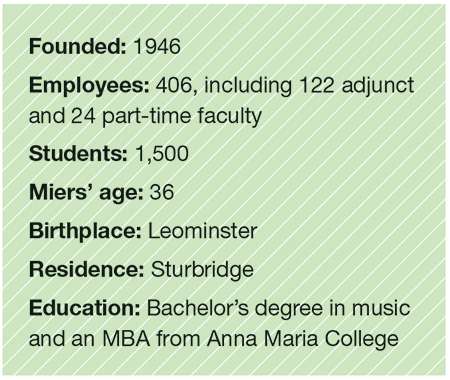Click the student count 1,500

click(x=162, y=154)
